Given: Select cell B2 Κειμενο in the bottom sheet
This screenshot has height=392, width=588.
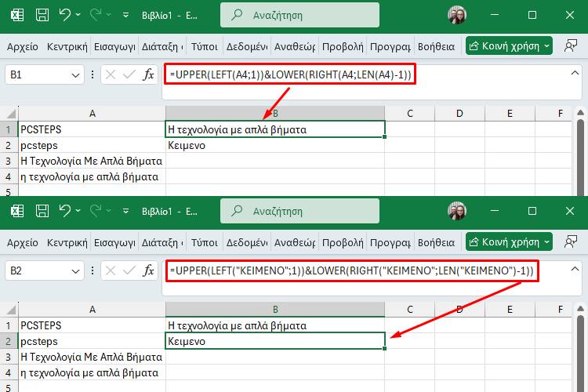Looking at the screenshot, I should tap(275, 341).
